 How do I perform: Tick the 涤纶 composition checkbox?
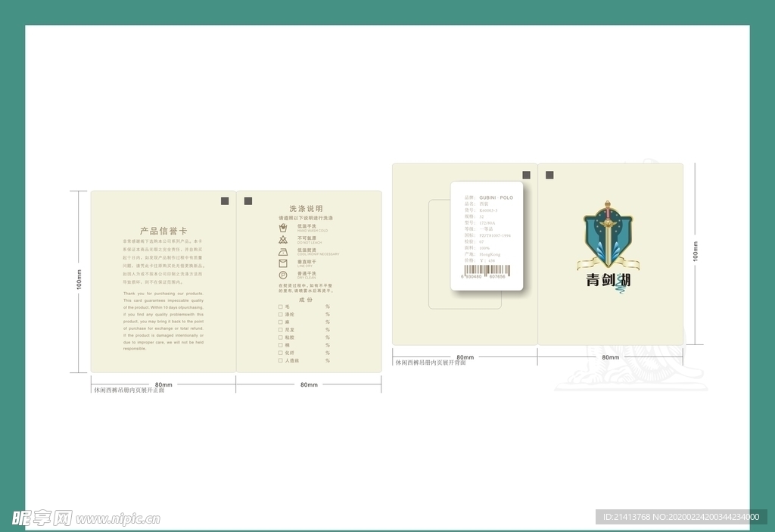pyautogui.click(x=280, y=315)
